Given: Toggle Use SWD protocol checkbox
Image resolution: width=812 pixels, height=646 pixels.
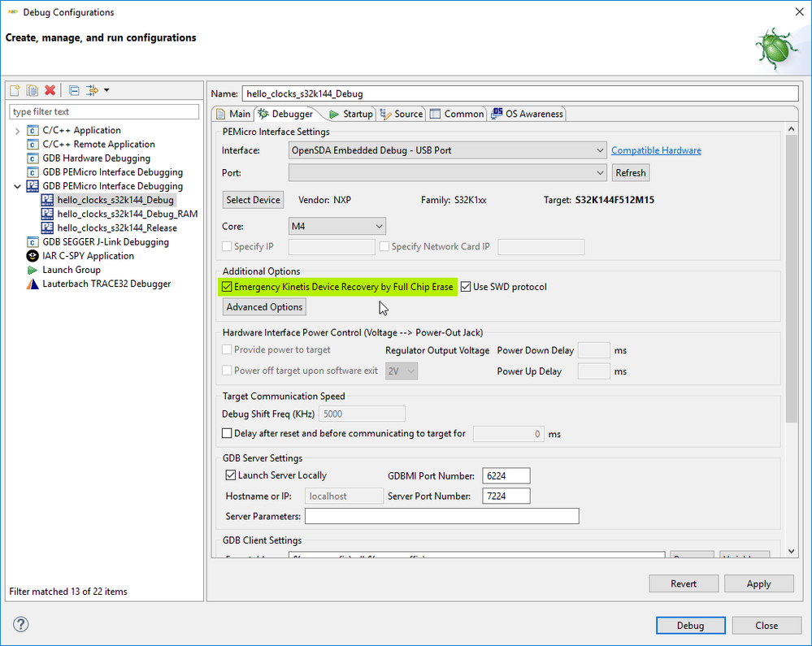Looking at the screenshot, I should pos(466,287).
